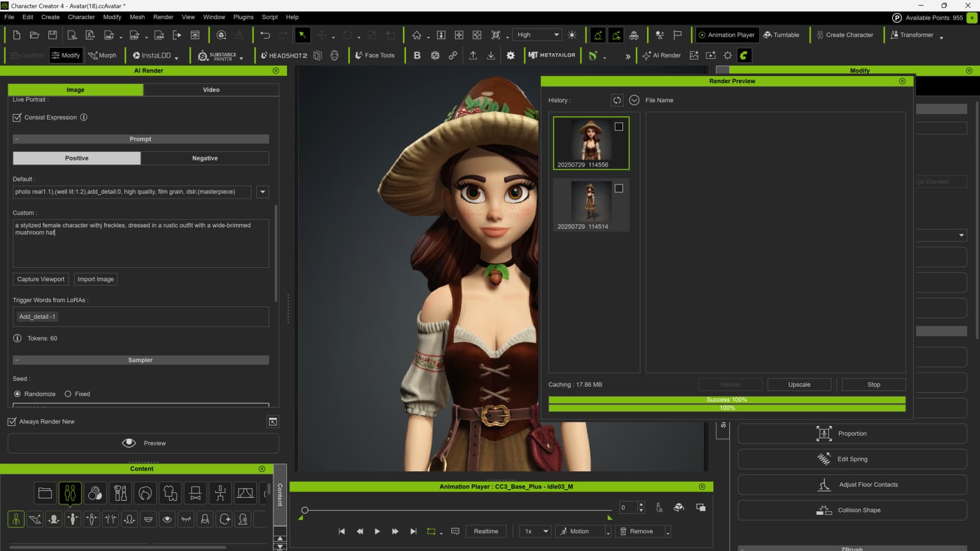Click the info icon beside Consist Expression
The image size is (980, 551).
[84, 117]
